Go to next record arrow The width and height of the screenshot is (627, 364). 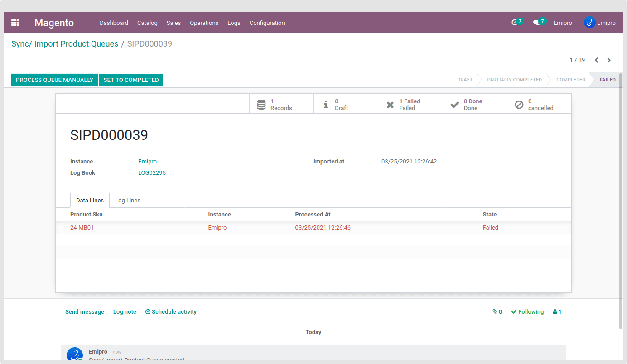[x=609, y=60]
